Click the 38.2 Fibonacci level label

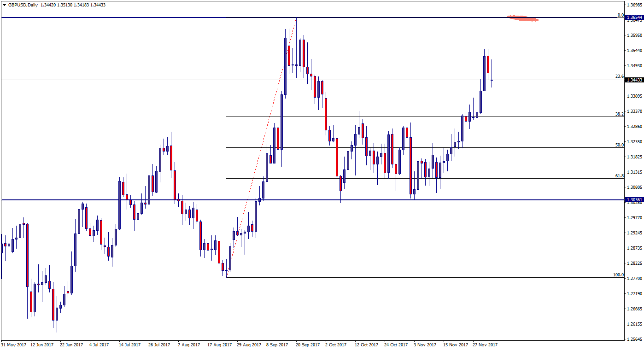[619, 114]
